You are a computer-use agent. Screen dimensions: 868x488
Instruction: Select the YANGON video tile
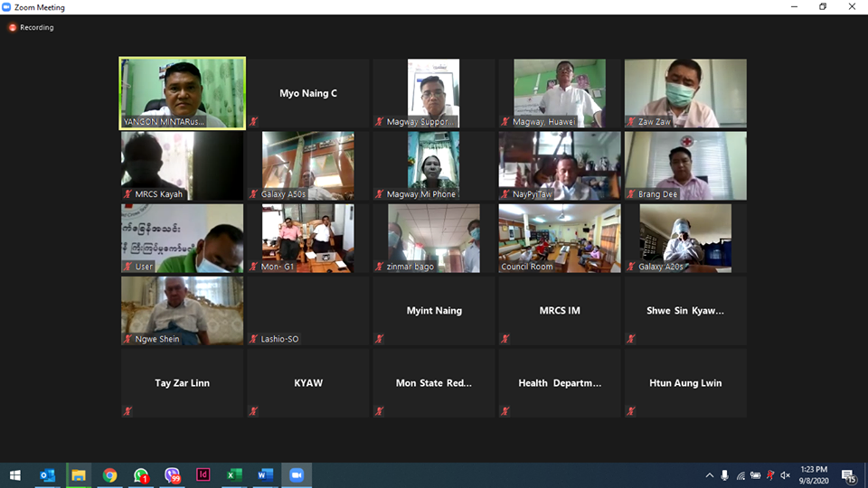click(183, 93)
